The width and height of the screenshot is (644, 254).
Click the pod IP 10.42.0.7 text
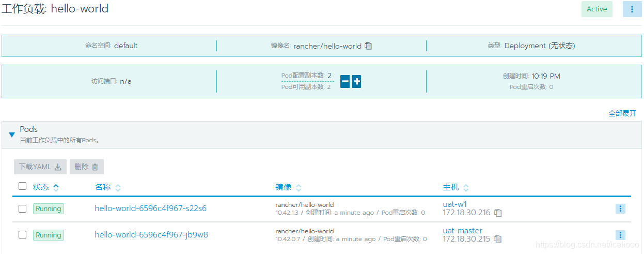coord(287,239)
